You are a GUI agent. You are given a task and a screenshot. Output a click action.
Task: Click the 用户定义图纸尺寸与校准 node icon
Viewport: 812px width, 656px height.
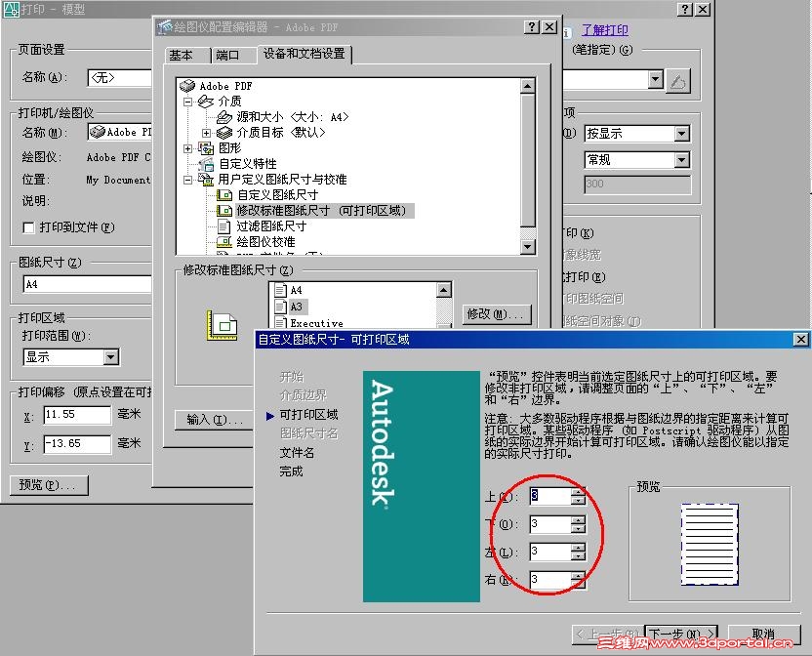pos(206,180)
